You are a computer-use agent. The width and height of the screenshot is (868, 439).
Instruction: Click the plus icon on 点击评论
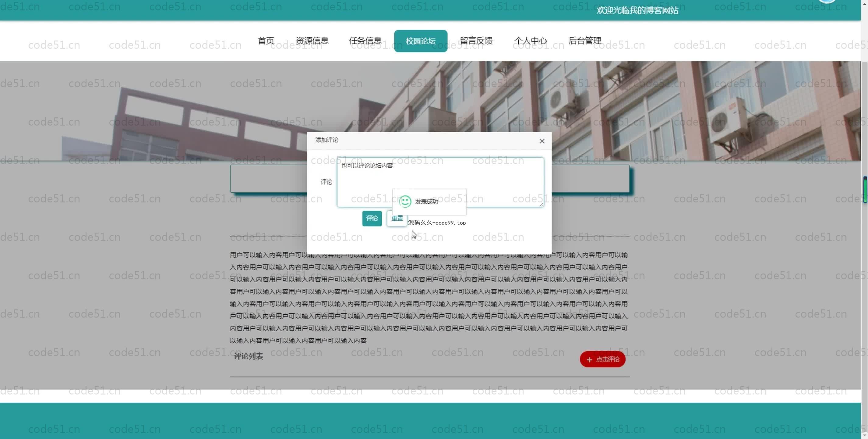coord(589,360)
